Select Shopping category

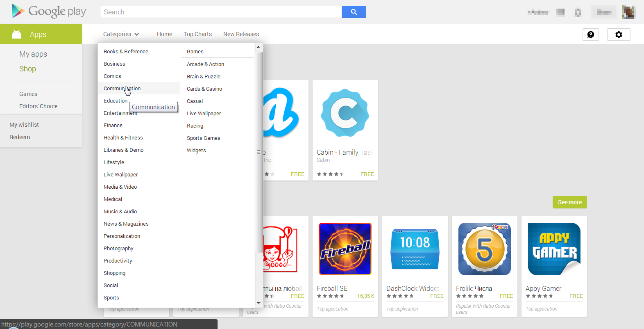[x=114, y=273]
